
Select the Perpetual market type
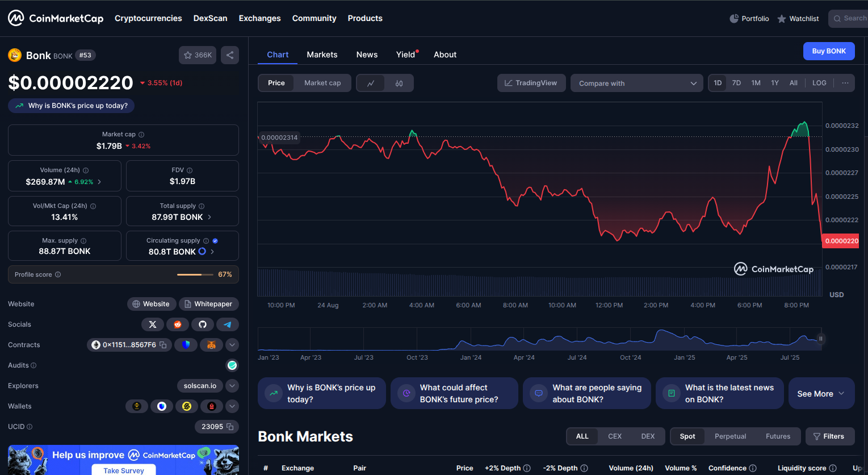(730, 436)
